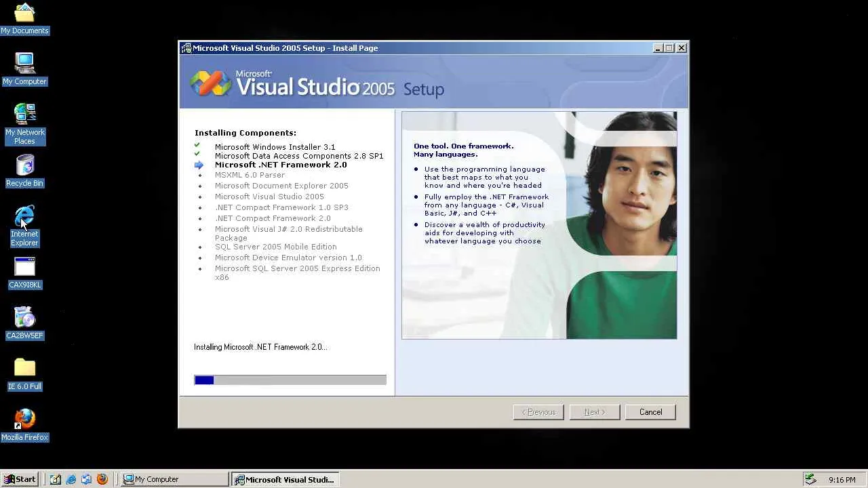Click the bullet about using the programming language
The width and height of the screenshot is (868, 488).
(484, 177)
